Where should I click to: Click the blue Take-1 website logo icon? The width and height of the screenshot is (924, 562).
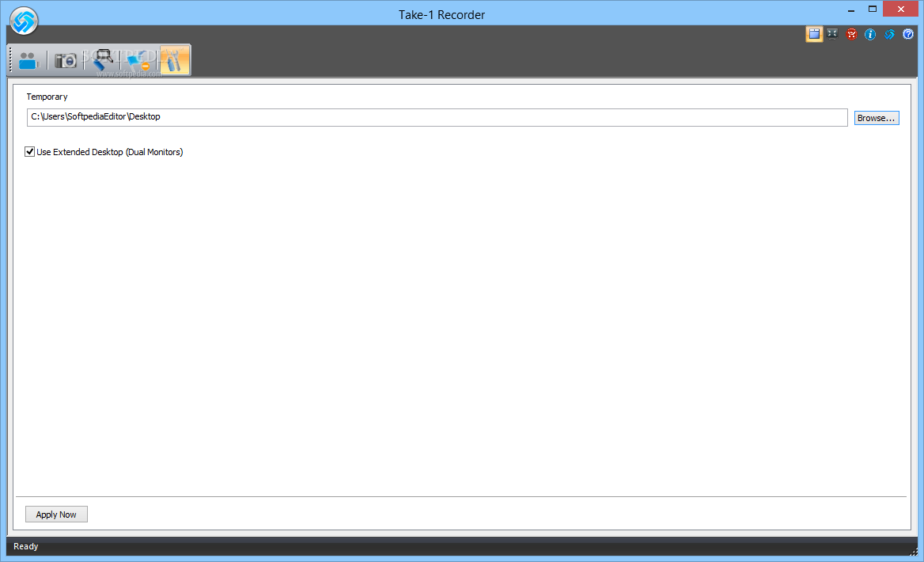click(x=889, y=34)
